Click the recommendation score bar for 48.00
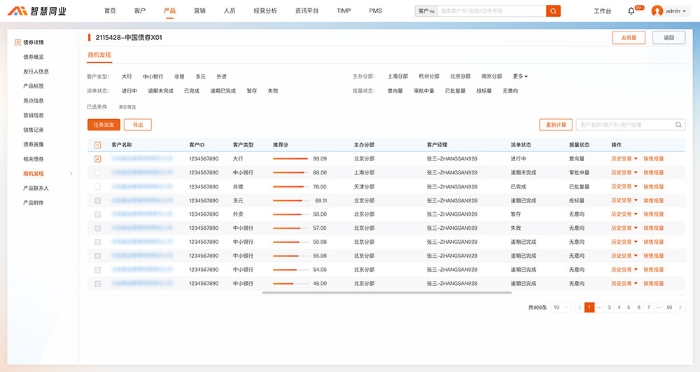 [x=291, y=284]
